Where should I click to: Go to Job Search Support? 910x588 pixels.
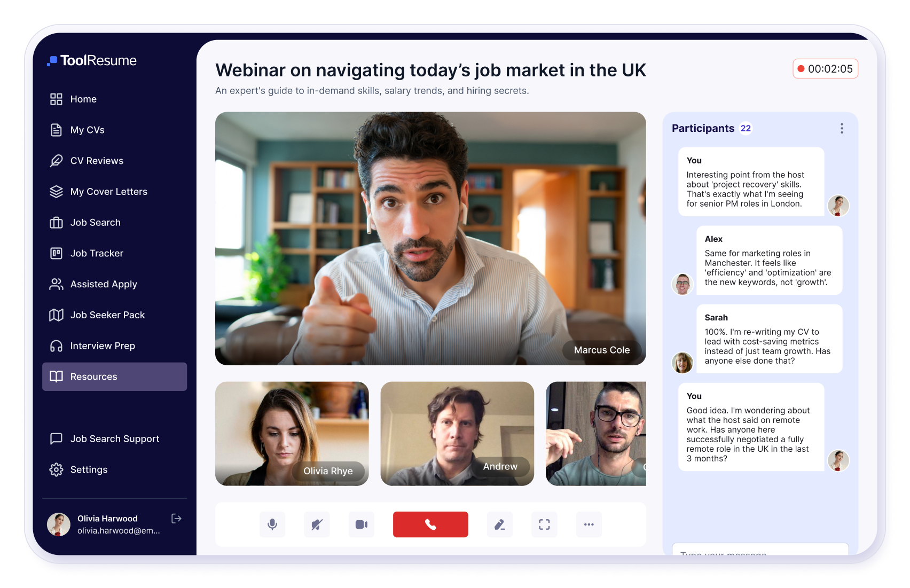pos(114,438)
